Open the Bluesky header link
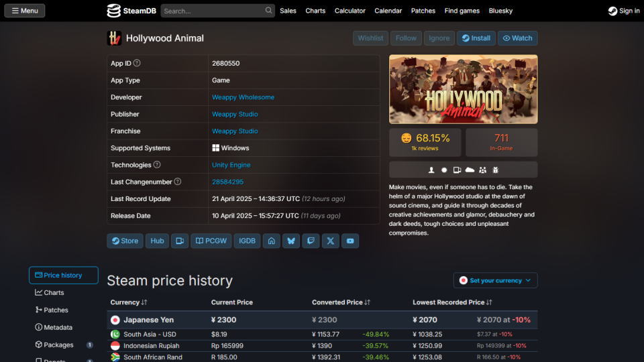This screenshot has width=644, height=362. pyautogui.click(x=500, y=11)
